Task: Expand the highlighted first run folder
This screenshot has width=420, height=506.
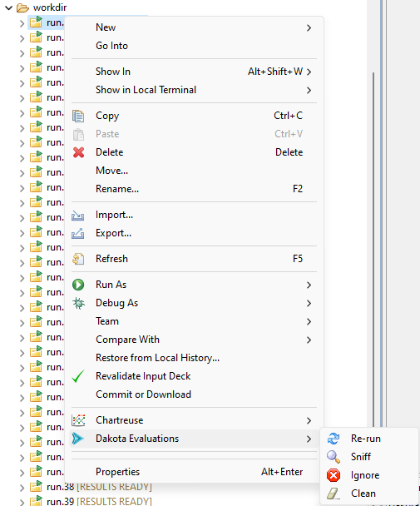Action: [x=22, y=23]
